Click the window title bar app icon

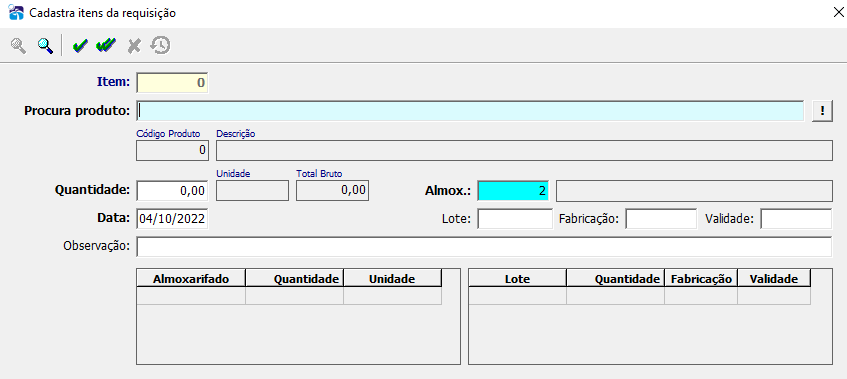[x=17, y=12]
